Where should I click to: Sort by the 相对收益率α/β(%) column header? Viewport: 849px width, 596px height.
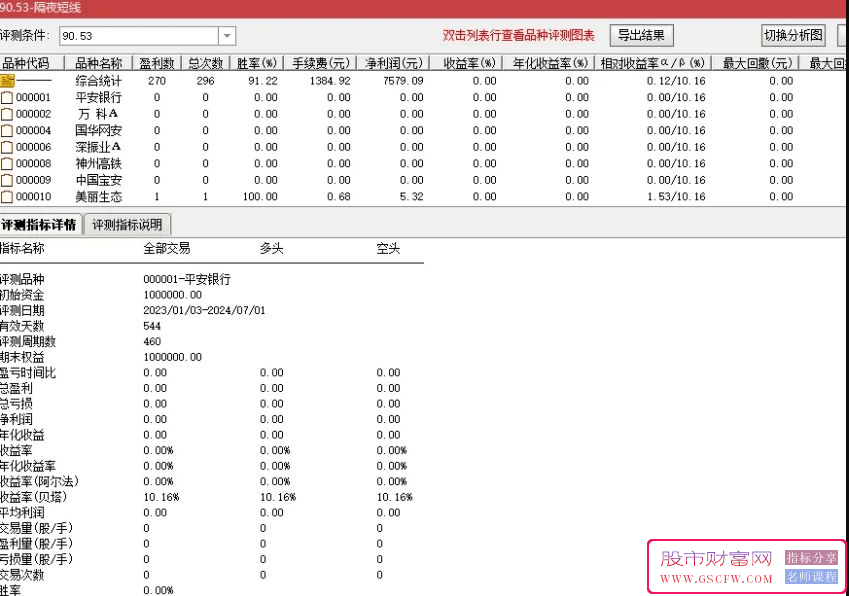[652, 63]
